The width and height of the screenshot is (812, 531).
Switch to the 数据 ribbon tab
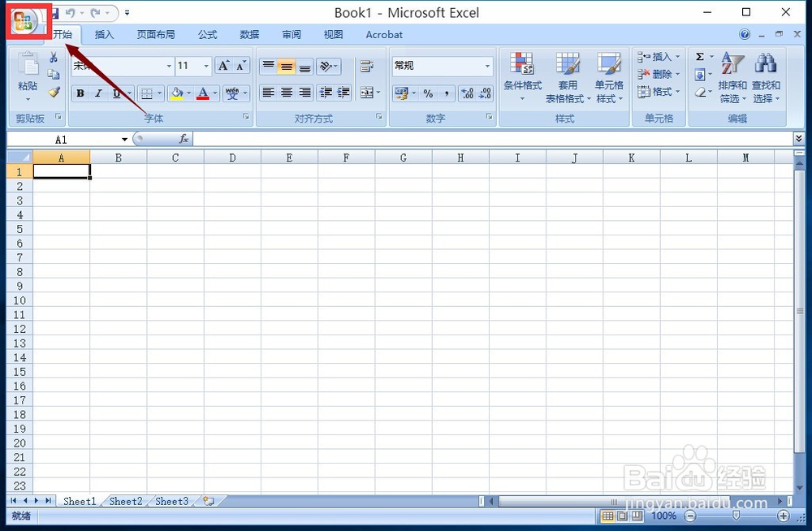249,35
